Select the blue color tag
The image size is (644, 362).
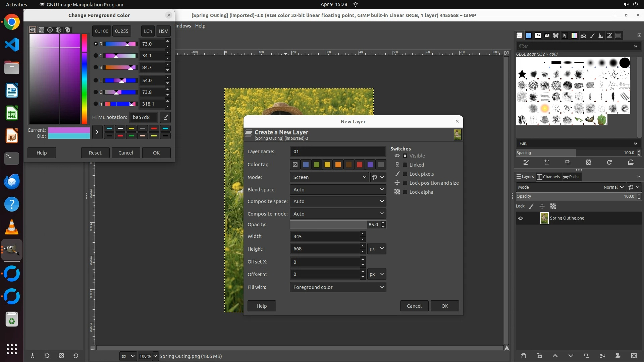306,165
